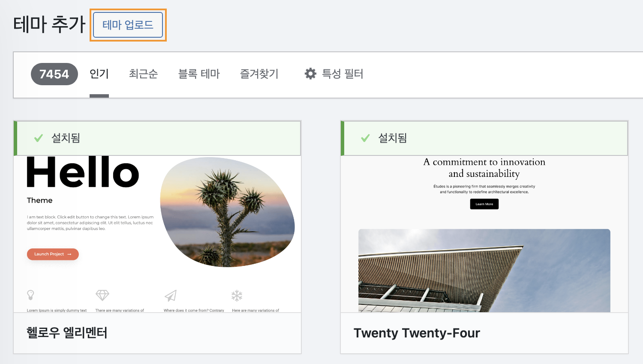Open the 특성 필터 text link

pos(343,74)
